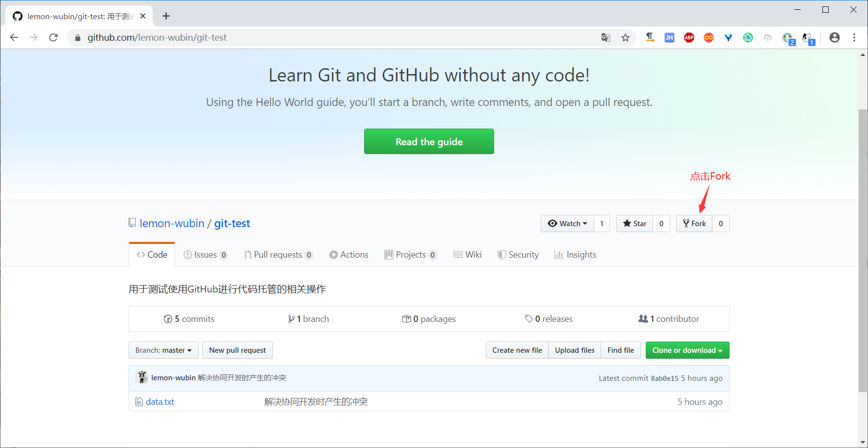
Task: Go back with the browser back arrow
Action: [x=14, y=37]
